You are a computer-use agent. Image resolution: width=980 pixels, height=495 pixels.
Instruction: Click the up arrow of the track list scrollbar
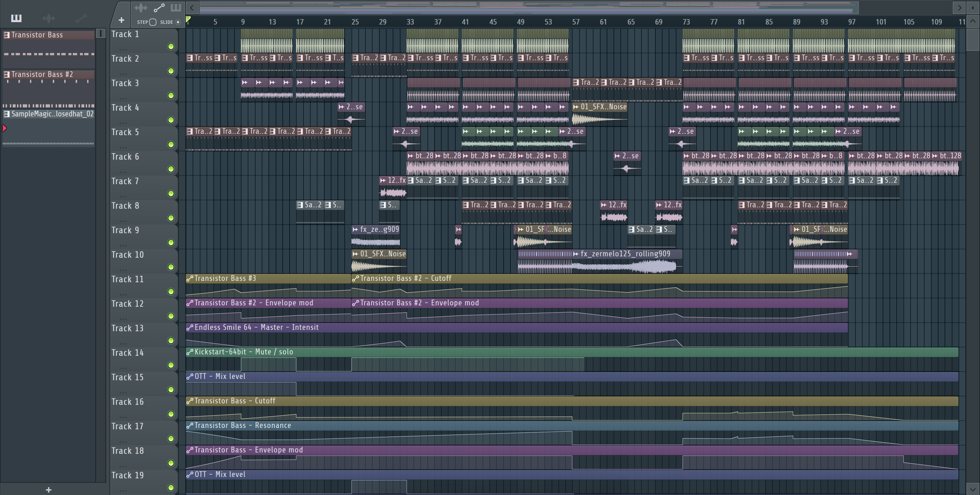(x=973, y=21)
